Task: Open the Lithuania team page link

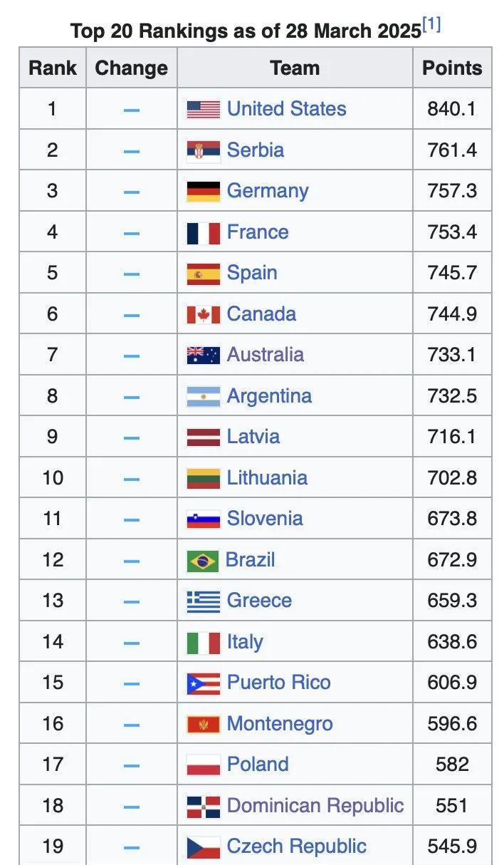Action: click(267, 478)
